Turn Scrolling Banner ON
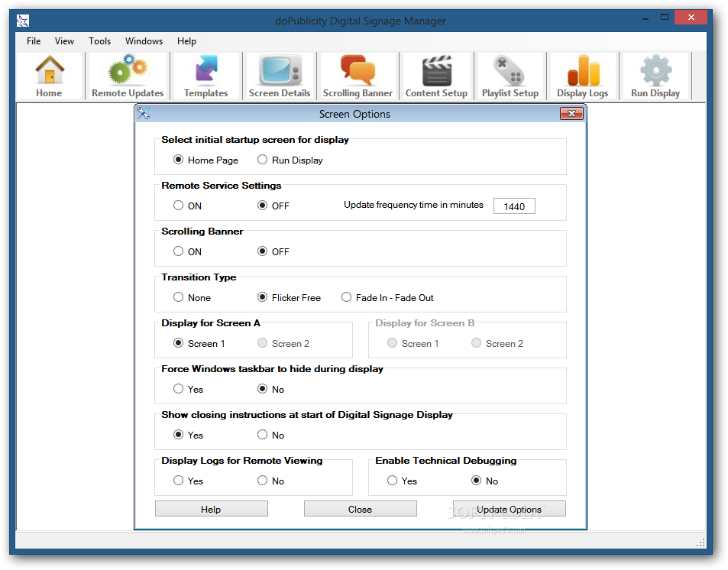This screenshot has height=570, width=728. [188, 251]
